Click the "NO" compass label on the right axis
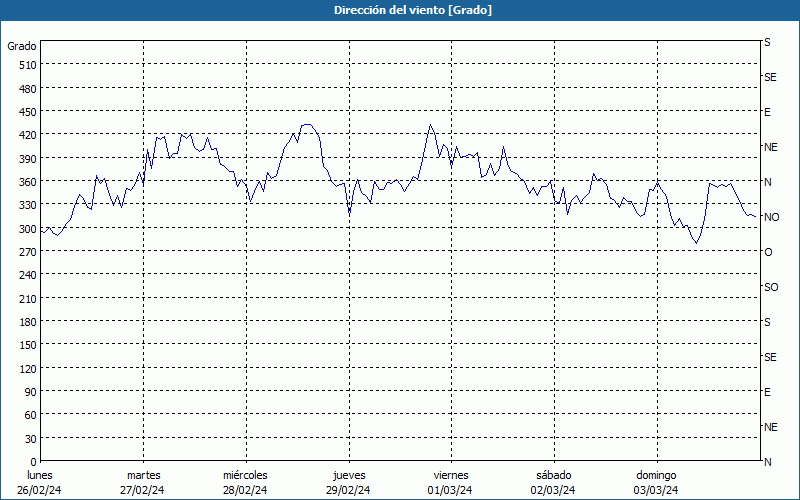800x500 pixels. (x=771, y=217)
